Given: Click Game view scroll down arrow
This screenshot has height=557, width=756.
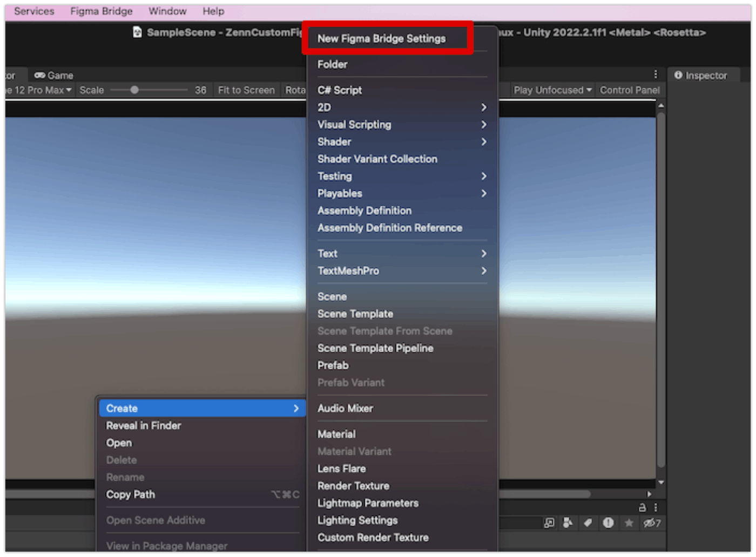Looking at the screenshot, I should coord(661,483).
